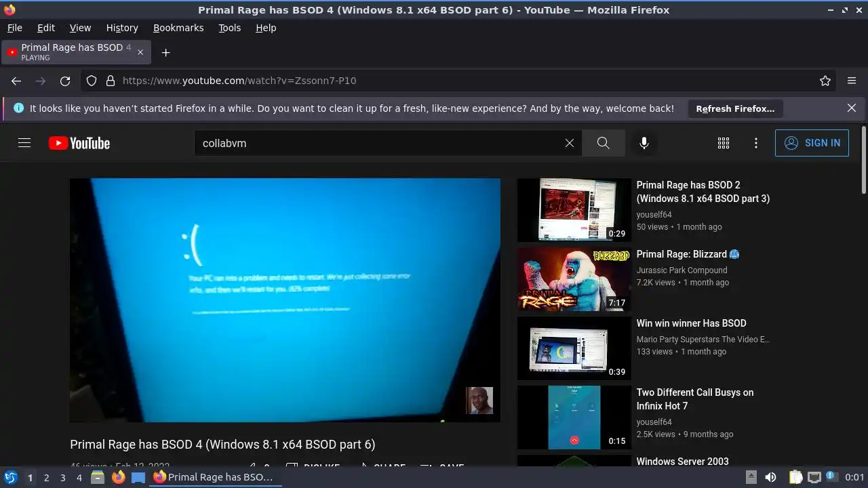Screen dimensions: 868x488
Task: Click the update notifier tray icon
Action: 831,477
